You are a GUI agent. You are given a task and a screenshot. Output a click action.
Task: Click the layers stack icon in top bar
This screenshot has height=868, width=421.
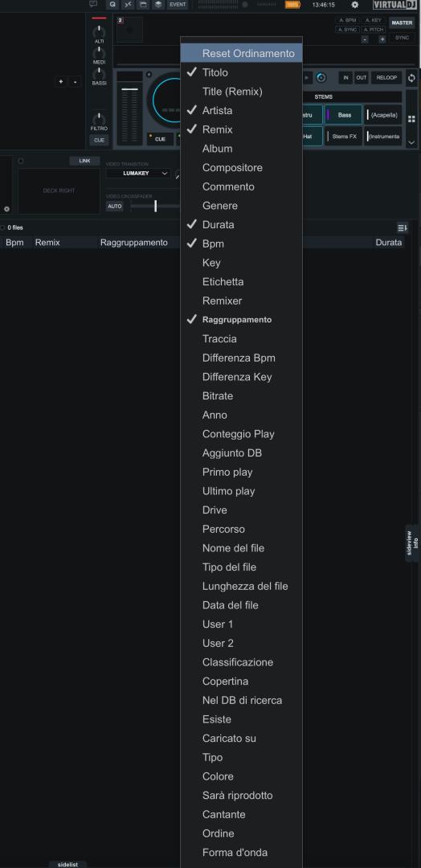click(x=158, y=5)
